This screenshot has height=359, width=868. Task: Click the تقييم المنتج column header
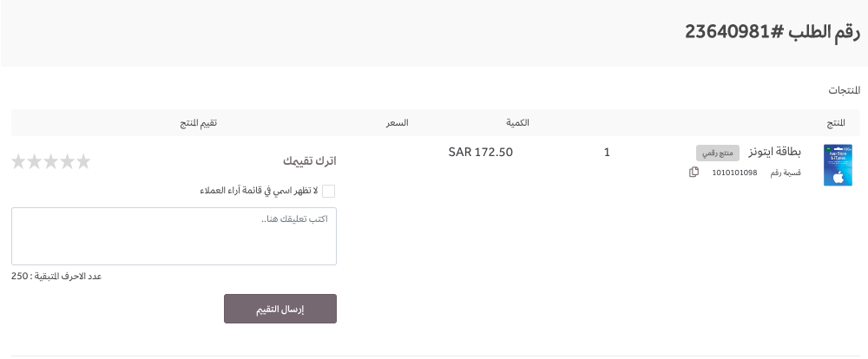(x=198, y=123)
